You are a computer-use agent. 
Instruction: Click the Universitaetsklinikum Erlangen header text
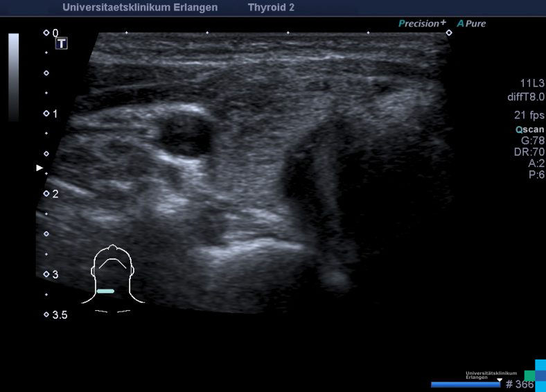(140, 8)
